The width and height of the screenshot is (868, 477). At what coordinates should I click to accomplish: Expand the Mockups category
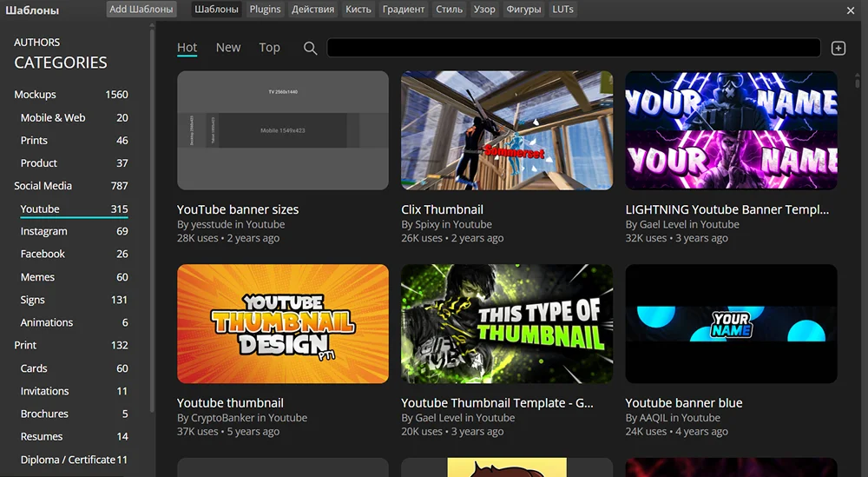[35, 95]
